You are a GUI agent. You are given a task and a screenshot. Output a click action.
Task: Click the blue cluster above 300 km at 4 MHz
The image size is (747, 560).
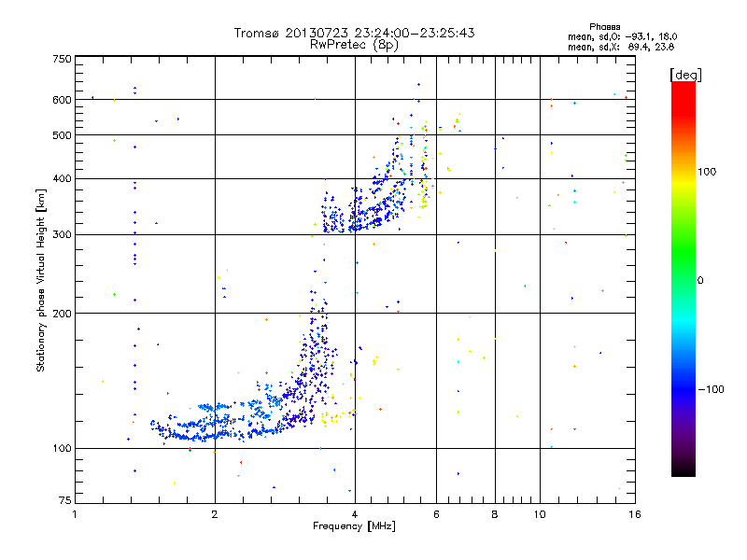coord(362,209)
